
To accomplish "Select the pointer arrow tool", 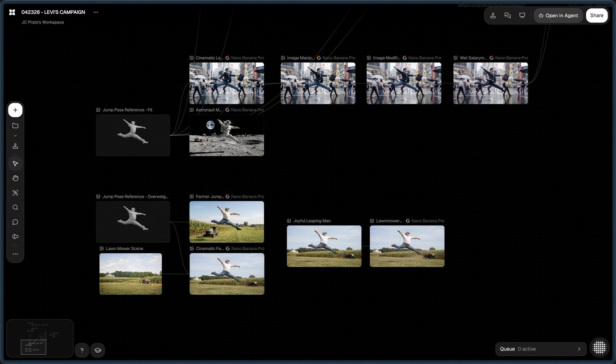I will (x=15, y=164).
